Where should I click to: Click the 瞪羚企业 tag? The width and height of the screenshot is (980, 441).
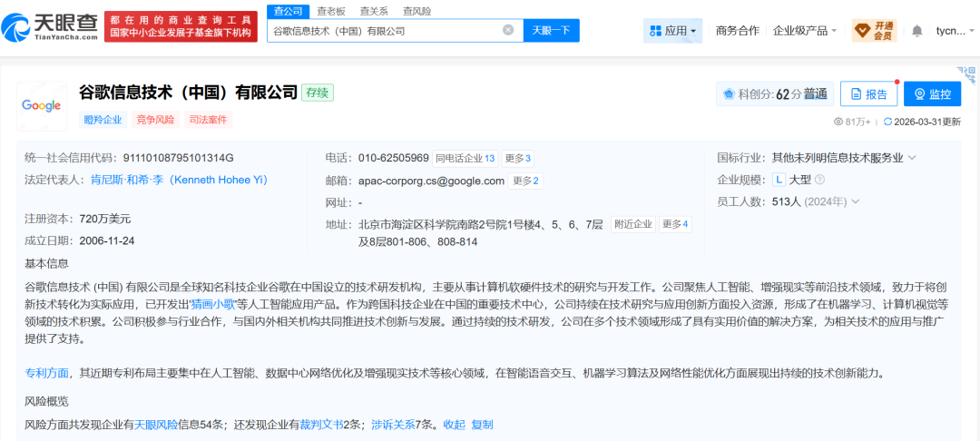click(x=103, y=120)
